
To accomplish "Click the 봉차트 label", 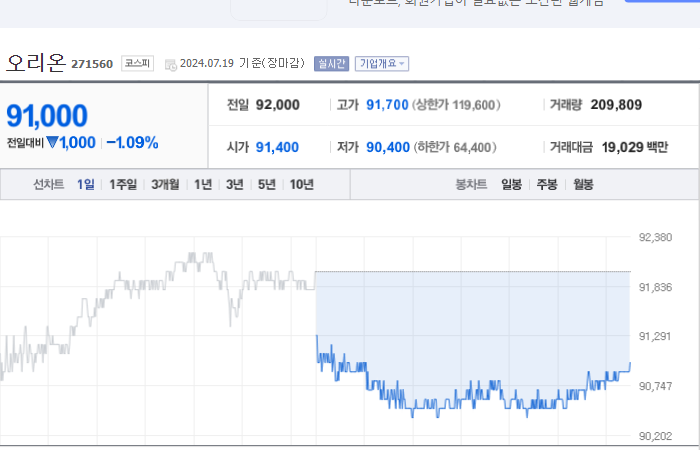I will tap(471, 184).
